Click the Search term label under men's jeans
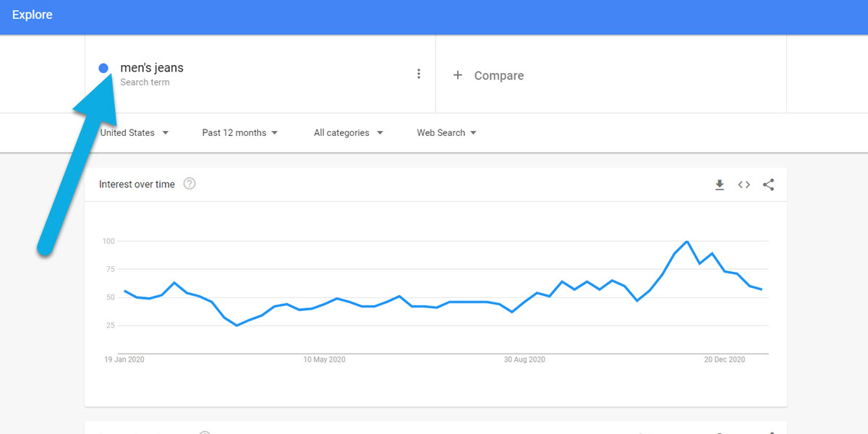This screenshot has height=434, width=868. 145,82
